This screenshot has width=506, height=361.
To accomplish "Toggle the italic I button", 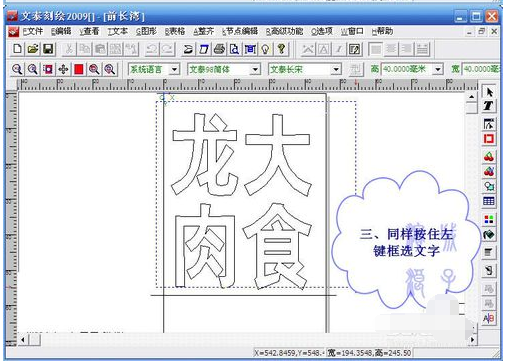I will [339, 49].
